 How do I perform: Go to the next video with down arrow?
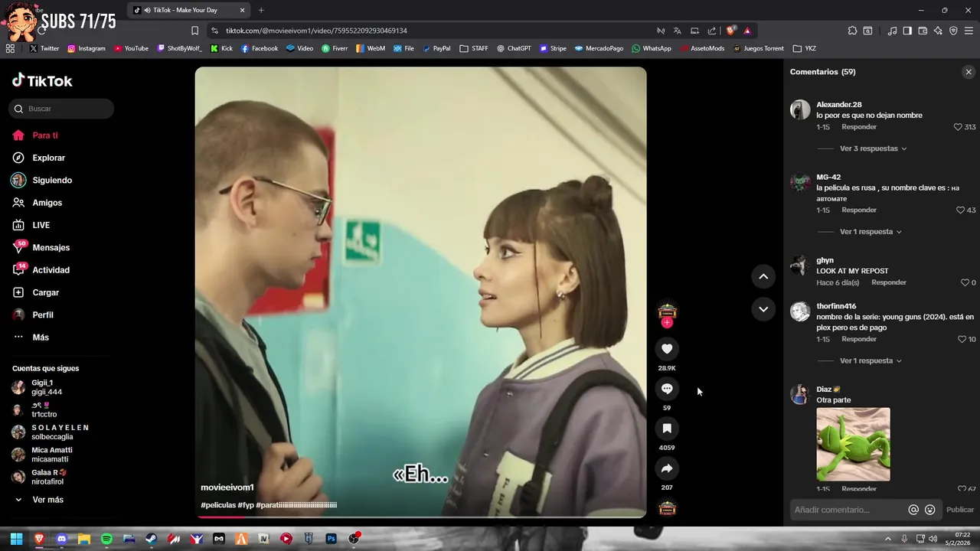(763, 309)
